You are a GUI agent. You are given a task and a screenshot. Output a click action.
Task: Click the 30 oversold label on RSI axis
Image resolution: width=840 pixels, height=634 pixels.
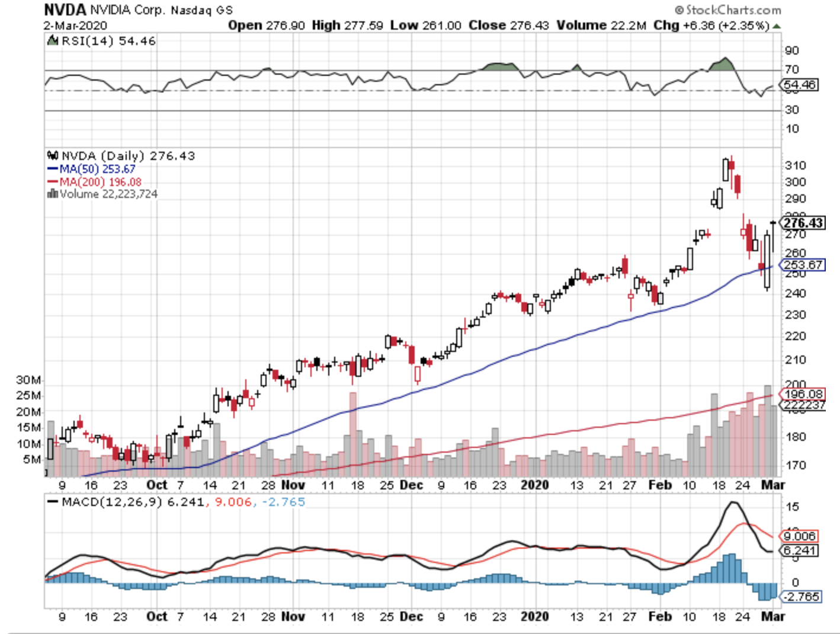click(792, 110)
